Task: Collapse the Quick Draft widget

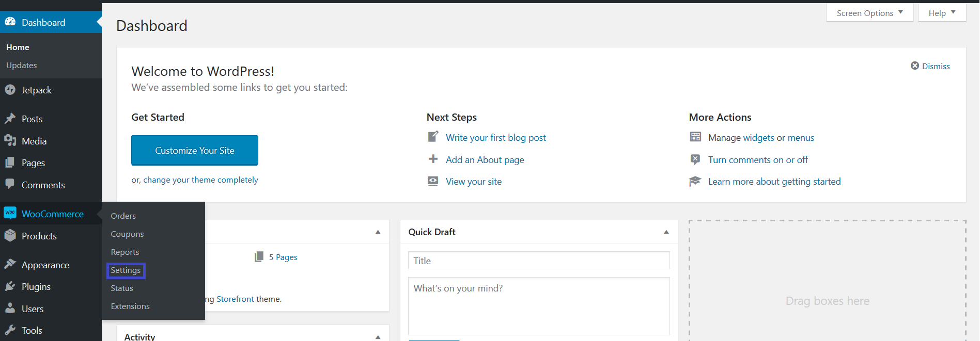Action: pos(666,232)
